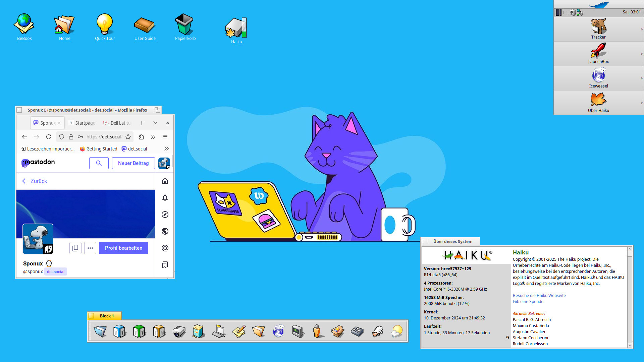Launch the blue book icon in LaunchBox
644x362 pixels.
coord(120,331)
